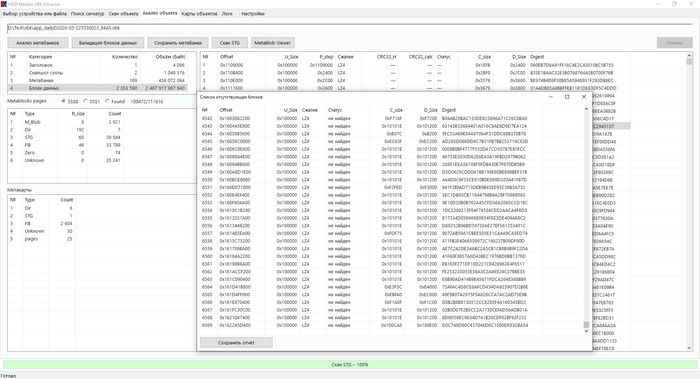Image resolution: width=700 pixels, height=379 pixels.
Task: Select the Found radio button
Action: click(x=107, y=101)
